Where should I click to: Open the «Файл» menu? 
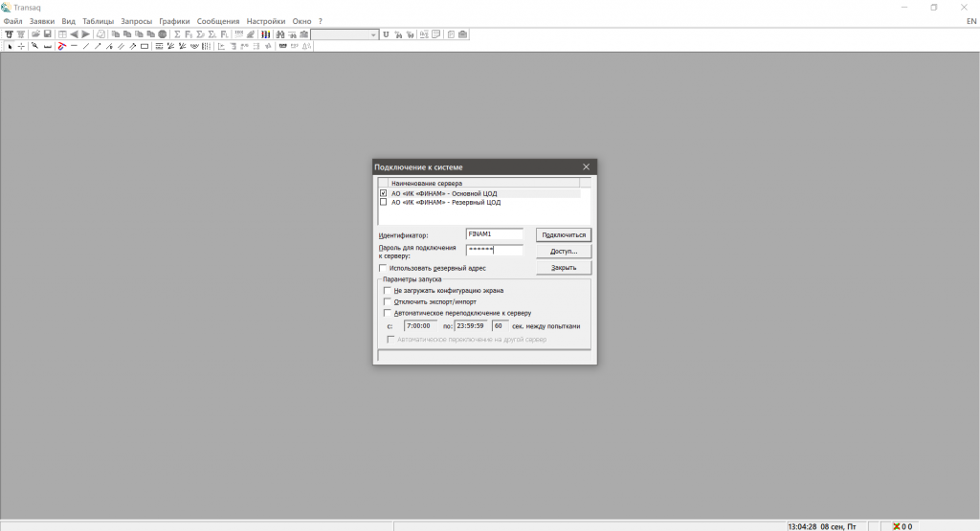click(x=12, y=21)
